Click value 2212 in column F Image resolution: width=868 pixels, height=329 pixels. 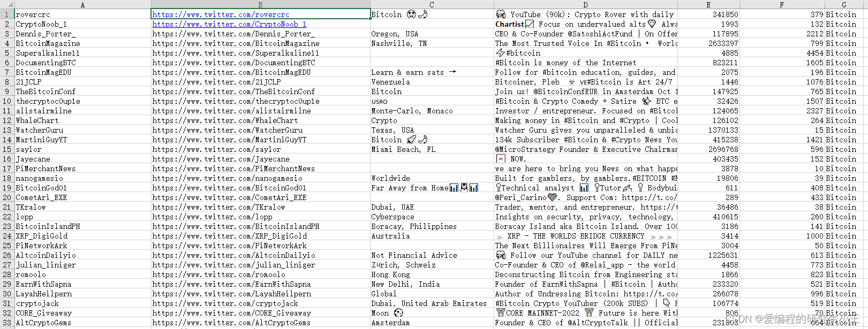click(782, 34)
